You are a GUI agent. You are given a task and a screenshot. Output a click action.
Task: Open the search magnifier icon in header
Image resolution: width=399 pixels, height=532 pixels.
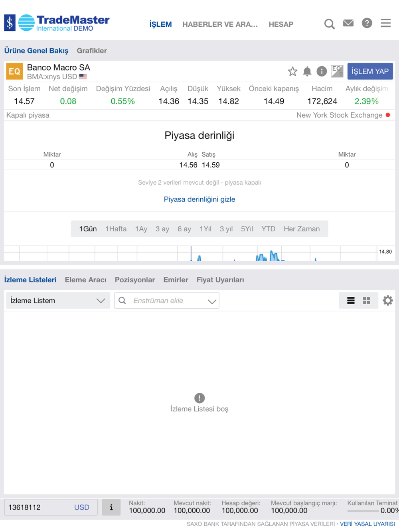point(329,24)
